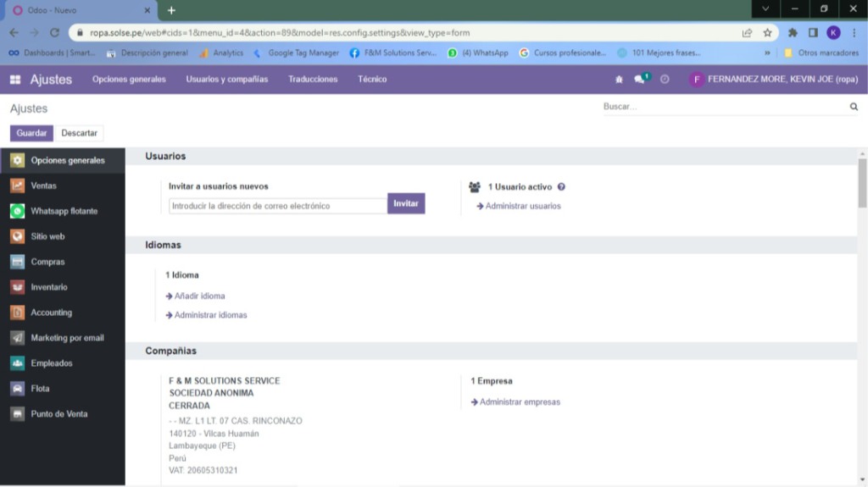This screenshot has height=487, width=868.
Task: Open Añadir idioma link
Action: coord(196,296)
